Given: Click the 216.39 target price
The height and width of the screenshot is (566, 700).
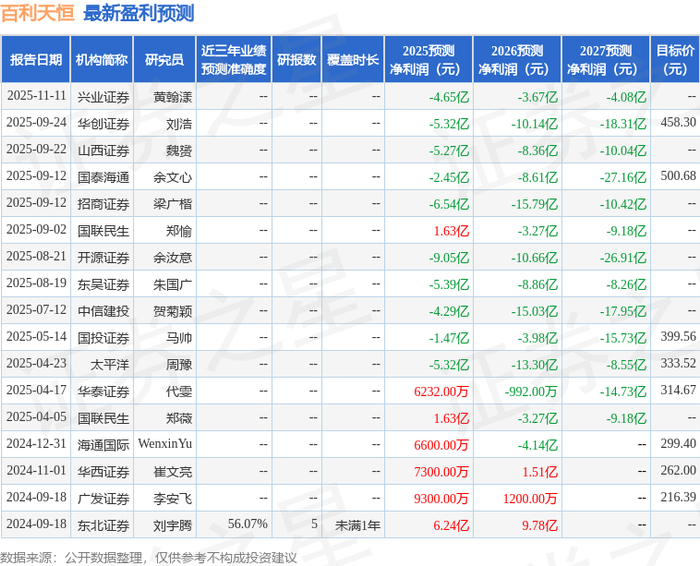Looking at the screenshot, I should point(678,497).
